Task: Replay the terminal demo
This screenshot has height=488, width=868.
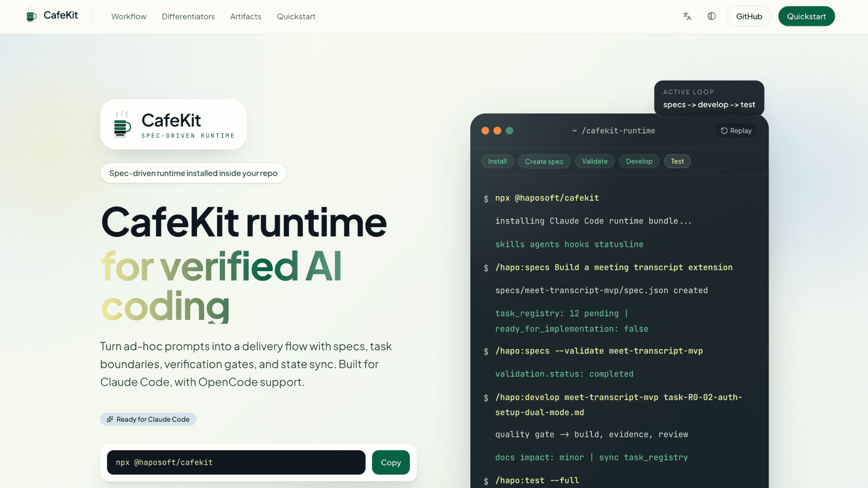Action: (736, 131)
